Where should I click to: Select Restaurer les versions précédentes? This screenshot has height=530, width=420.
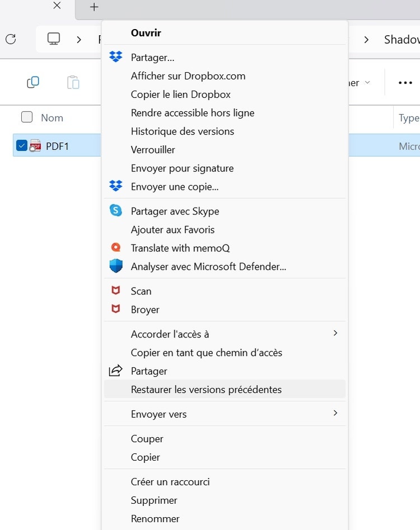pos(206,390)
